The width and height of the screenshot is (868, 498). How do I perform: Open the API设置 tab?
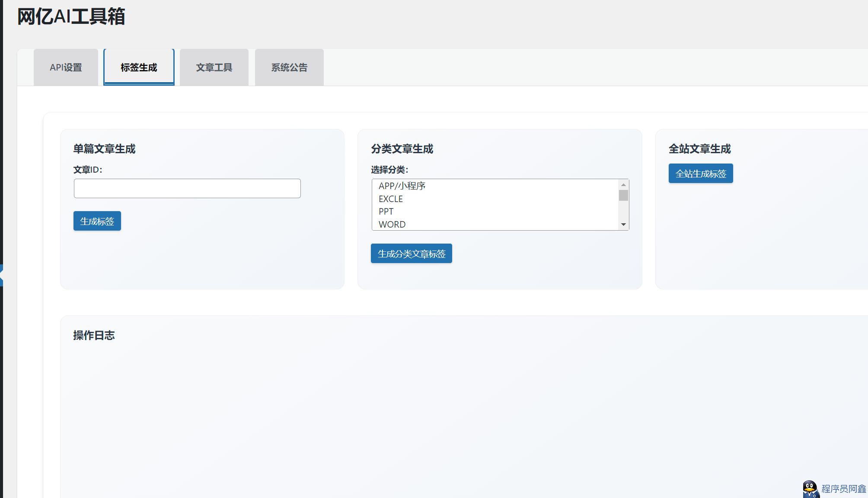tap(66, 67)
